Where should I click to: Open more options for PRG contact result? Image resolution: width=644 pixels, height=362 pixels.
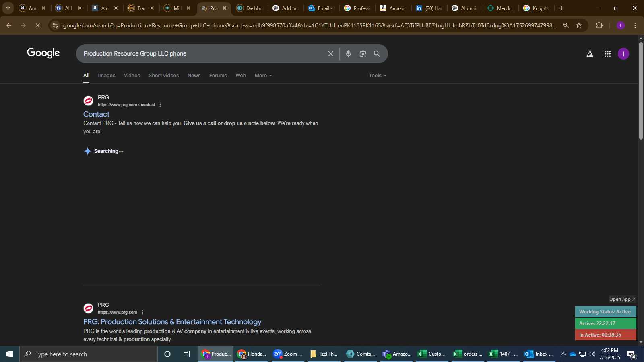[x=160, y=105]
